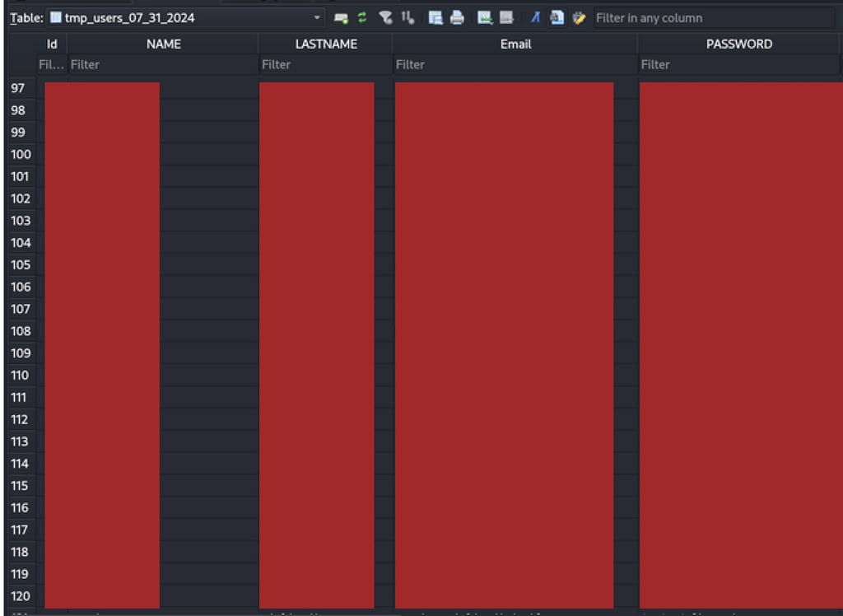Select row 116 header
This screenshot has width=843, height=616.
21,507
